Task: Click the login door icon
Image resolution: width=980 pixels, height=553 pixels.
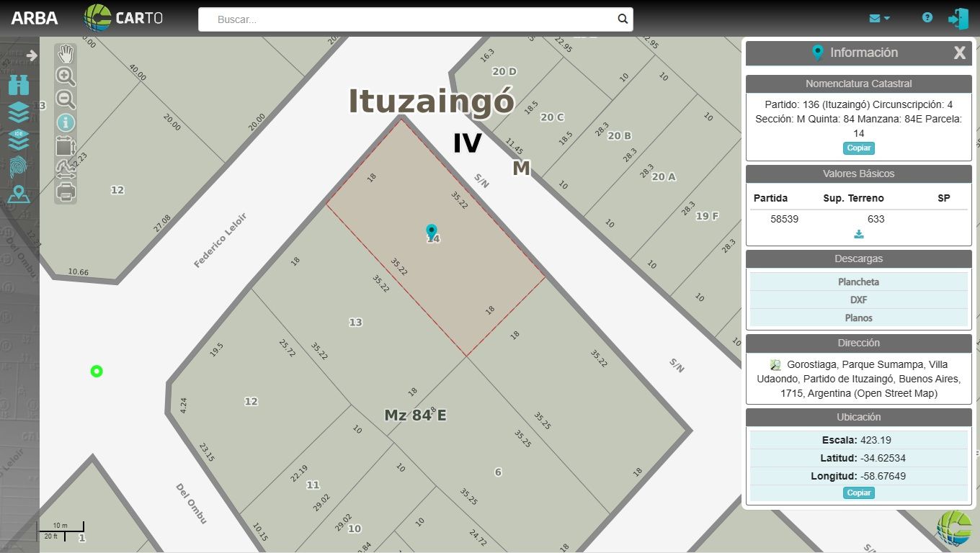Action: tap(958, 19)
